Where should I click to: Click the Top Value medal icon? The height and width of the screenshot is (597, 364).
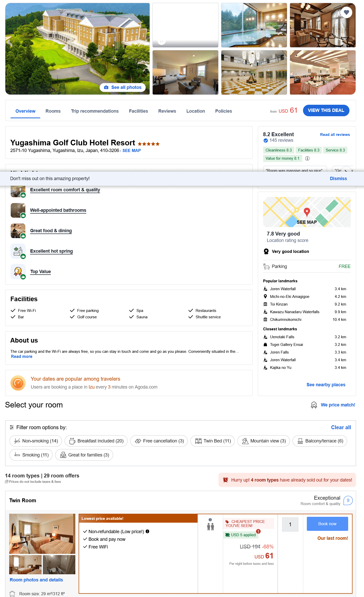click(18, 271)
